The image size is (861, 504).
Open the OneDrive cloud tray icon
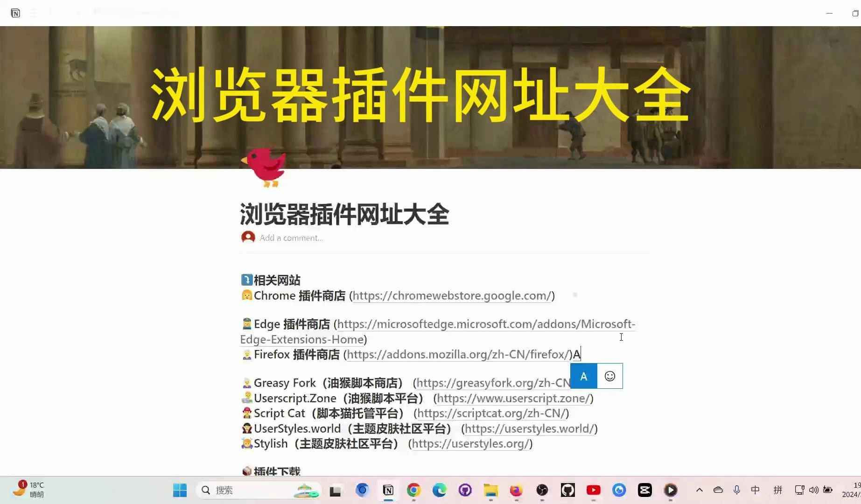coord(718,490)
